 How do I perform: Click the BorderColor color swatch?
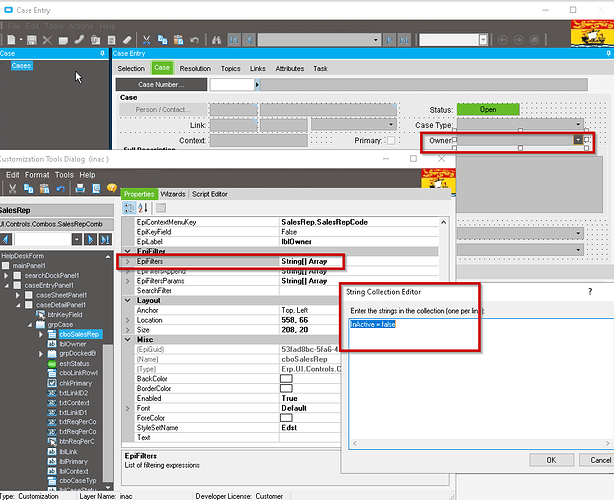click(x=286, y=388)
